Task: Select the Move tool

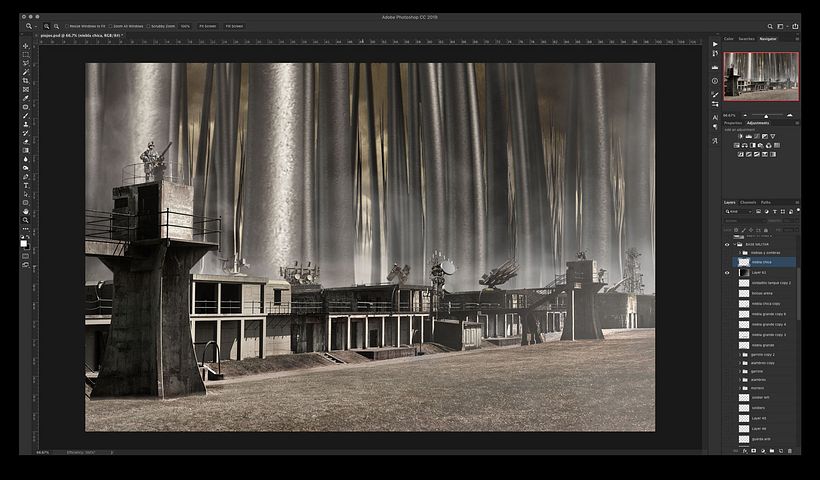Action: click(26, 46)
